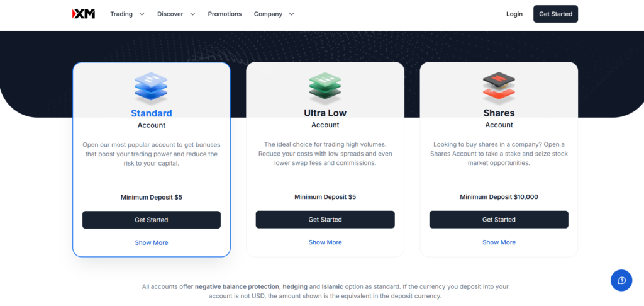Select the Shares account heading
The image size is (644, 306).
point(499,113)
